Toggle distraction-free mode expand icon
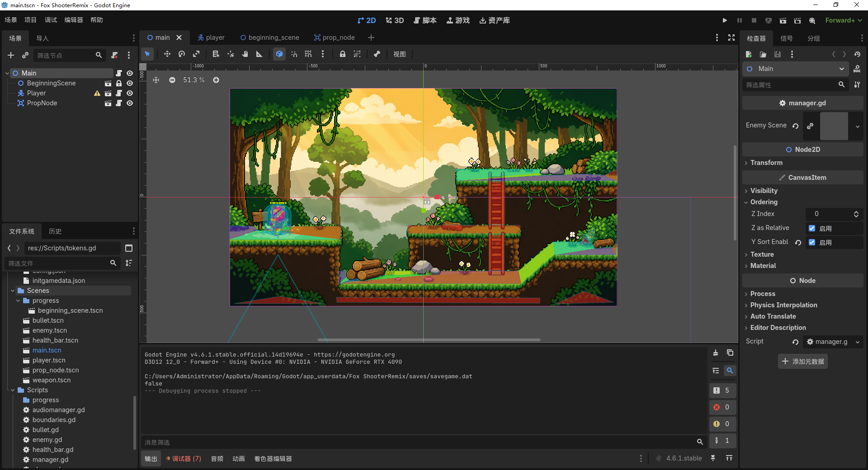Screen dimensions: 868x470 [731, 38]
